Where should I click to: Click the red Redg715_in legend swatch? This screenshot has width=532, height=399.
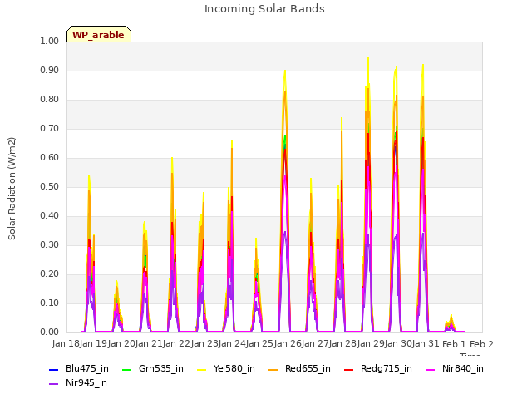[x=349, y=369]
